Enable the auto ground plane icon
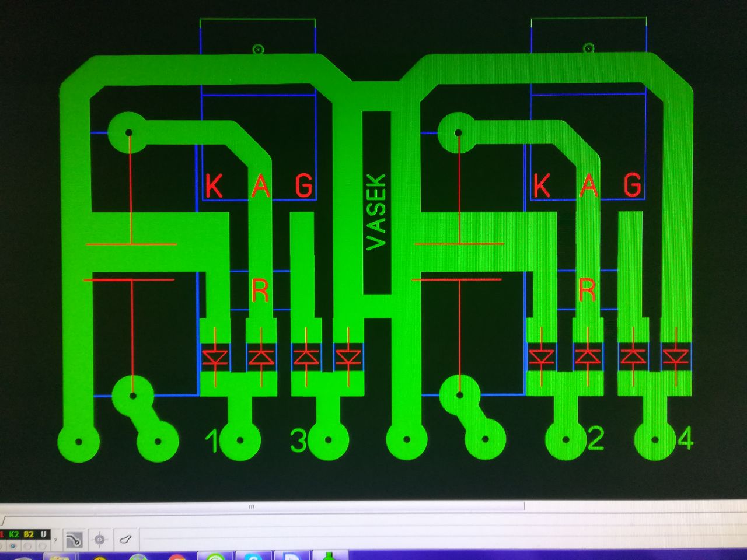Viewport: 747px width, 560px height. click(x=74, y=540)
